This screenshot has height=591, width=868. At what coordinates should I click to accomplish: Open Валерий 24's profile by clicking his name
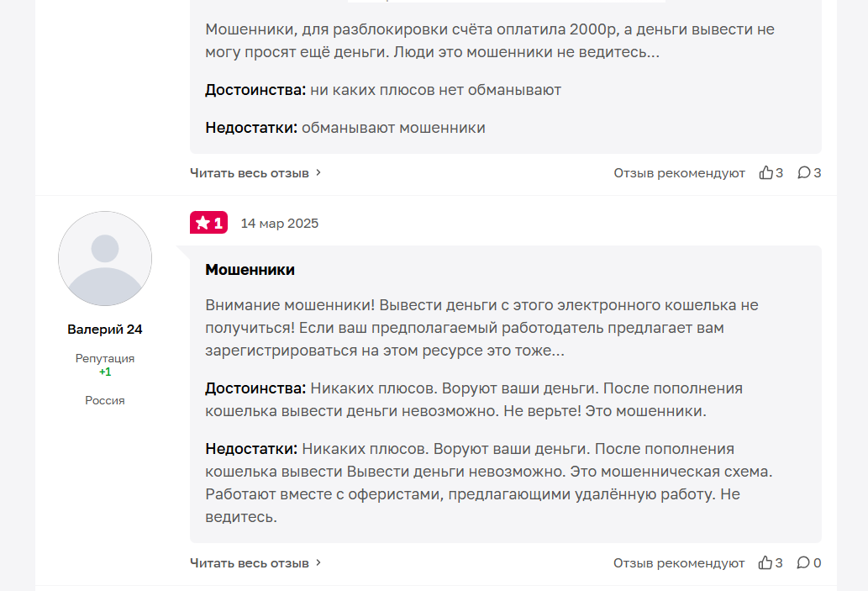[105, 329]
